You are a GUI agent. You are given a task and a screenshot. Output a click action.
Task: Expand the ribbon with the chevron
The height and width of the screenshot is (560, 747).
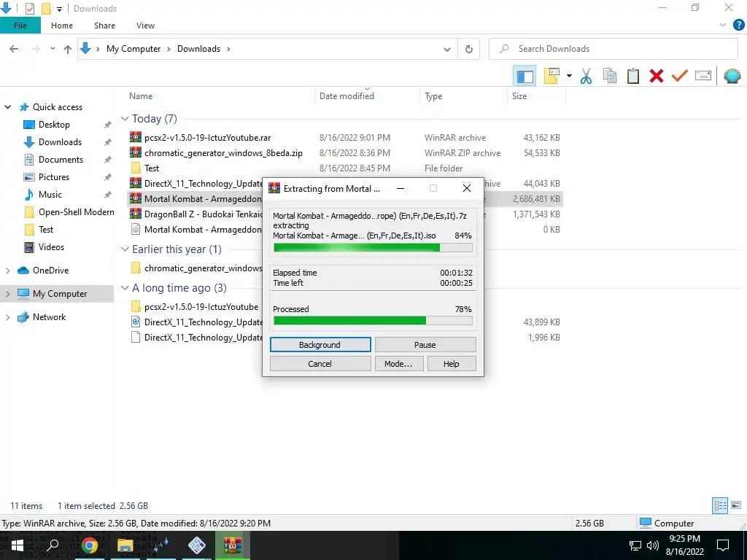click(x=723, y=26)
